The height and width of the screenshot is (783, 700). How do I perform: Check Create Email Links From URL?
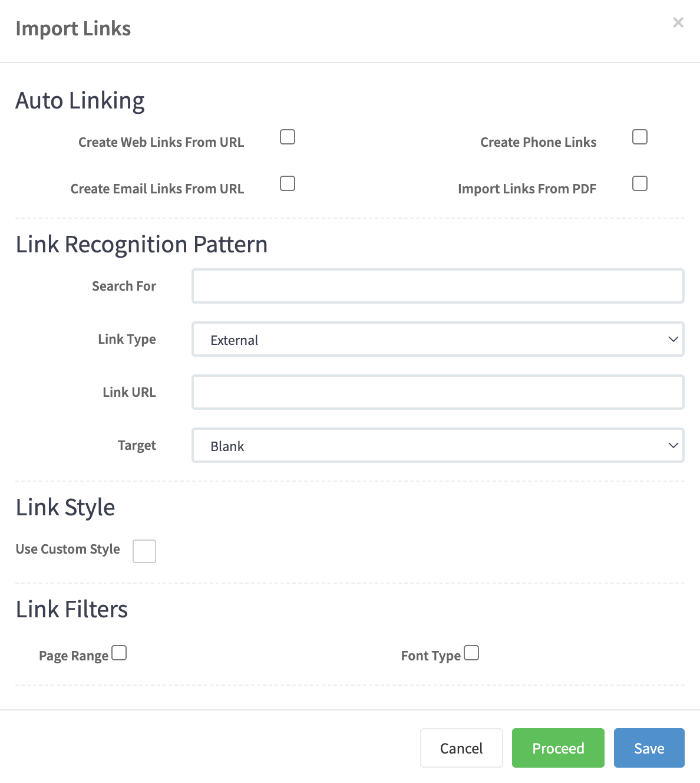tap(288, 183)
